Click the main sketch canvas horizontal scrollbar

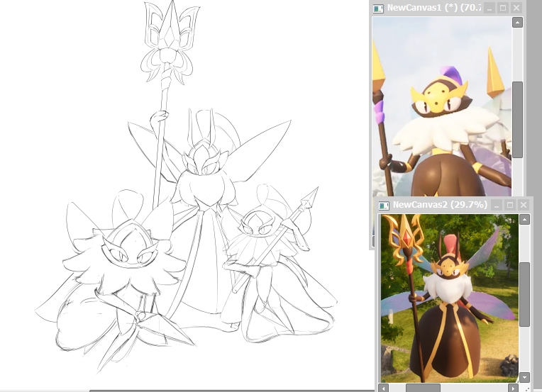coord(213,389)
